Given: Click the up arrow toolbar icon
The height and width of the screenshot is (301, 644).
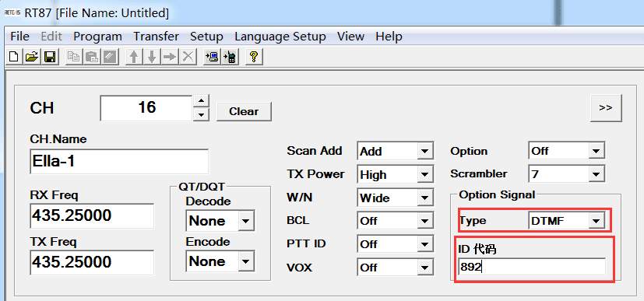Looking at the screenshot, I should (x=133, y=57).
